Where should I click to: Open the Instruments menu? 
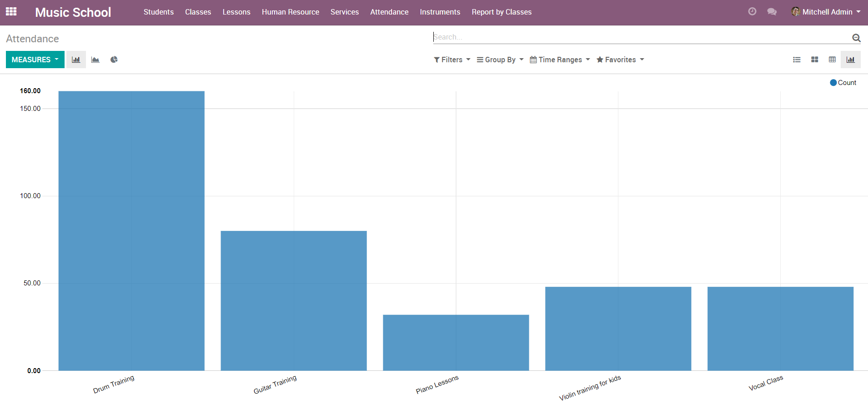(440, 12)
